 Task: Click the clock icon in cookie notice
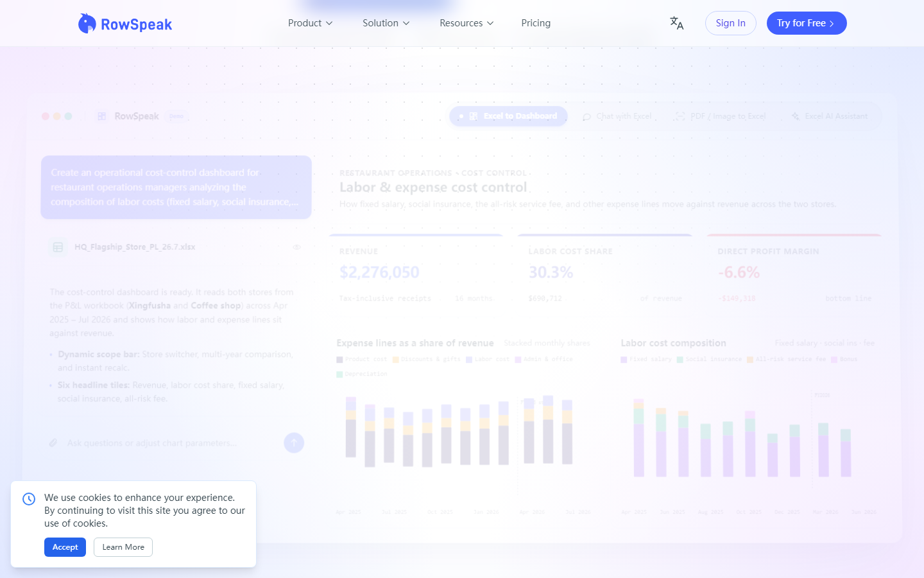coord(29,499)
